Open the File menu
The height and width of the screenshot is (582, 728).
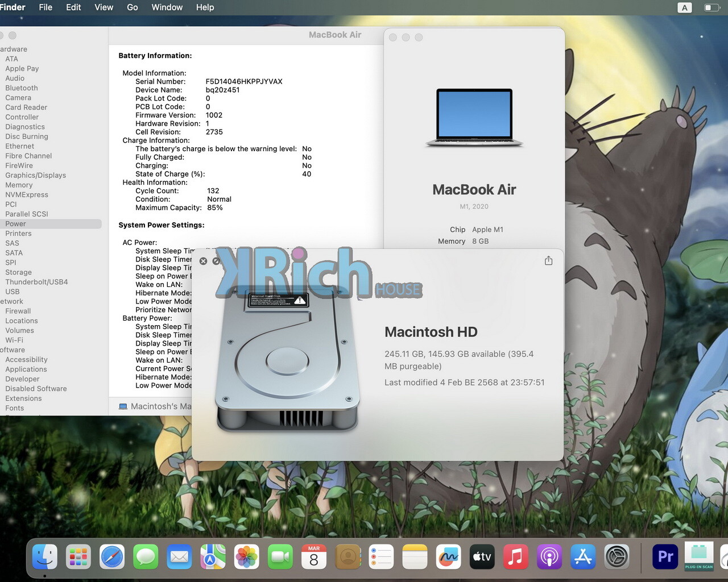(45, 7)
